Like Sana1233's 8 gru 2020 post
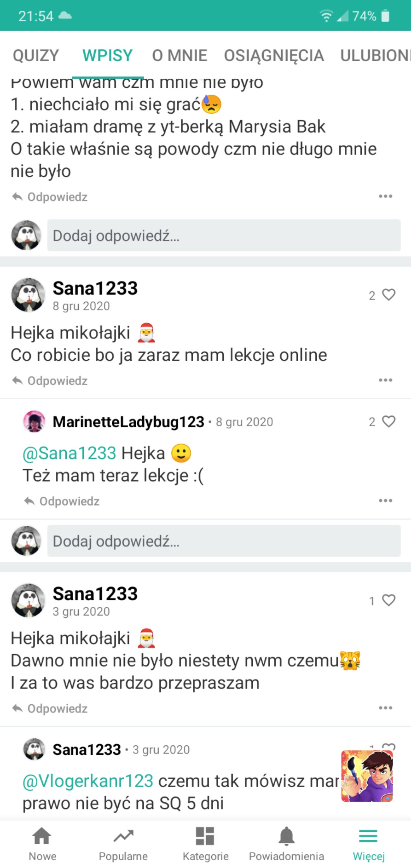This screenshot has width=411, height=868. (x=389, y=295)
